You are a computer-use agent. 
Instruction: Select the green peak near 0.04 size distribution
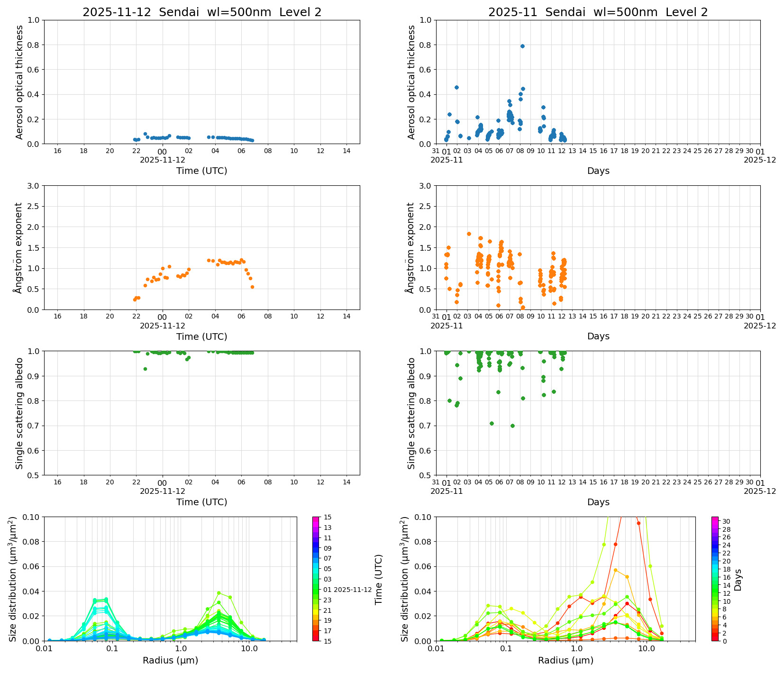pyautogui.click(x=219, y=592)
